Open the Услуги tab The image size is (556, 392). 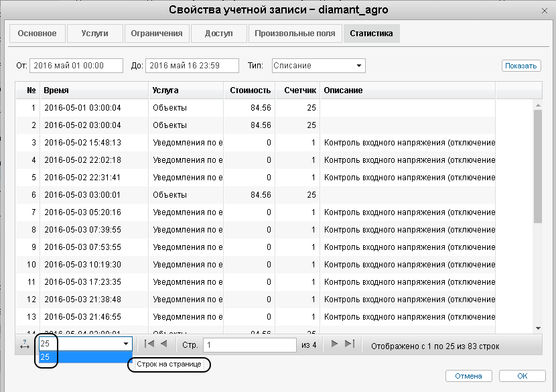95,34
